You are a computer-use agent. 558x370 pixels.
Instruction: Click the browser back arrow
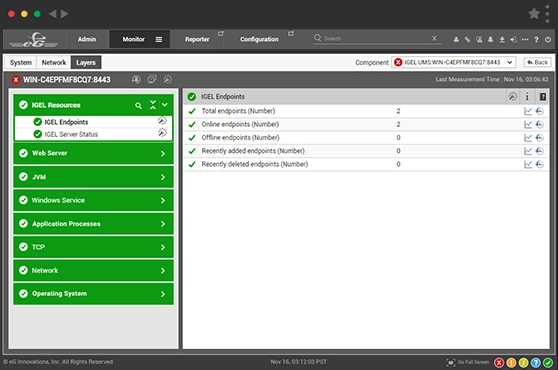tap(53, 14)
